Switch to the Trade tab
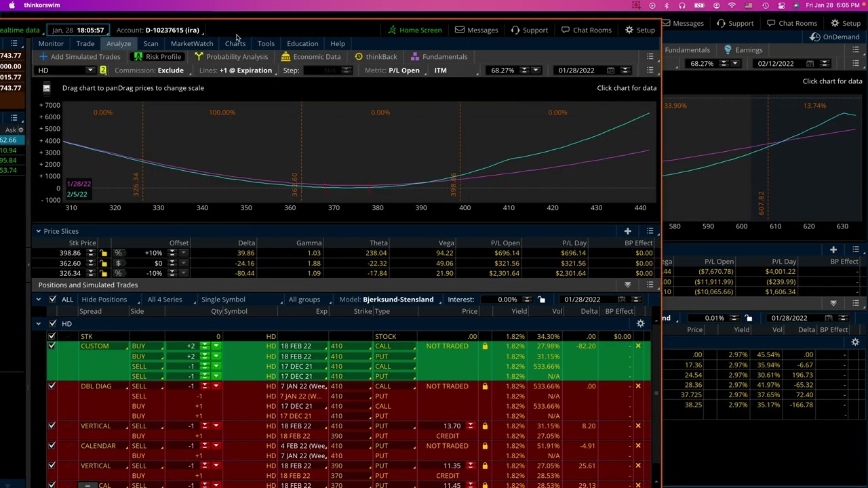The height and width of the screenshot is (488, 868). (x=85, y=43)
